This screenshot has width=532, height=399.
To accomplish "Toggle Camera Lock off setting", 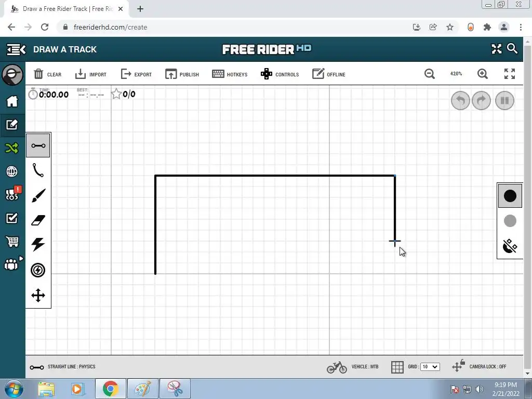I will [x=479, y=366].
